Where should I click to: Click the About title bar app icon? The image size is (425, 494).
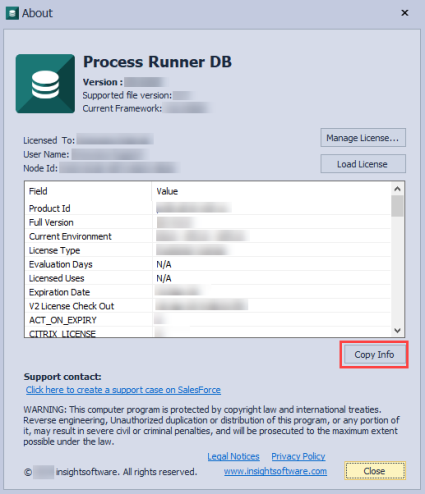tap(12, 13)
